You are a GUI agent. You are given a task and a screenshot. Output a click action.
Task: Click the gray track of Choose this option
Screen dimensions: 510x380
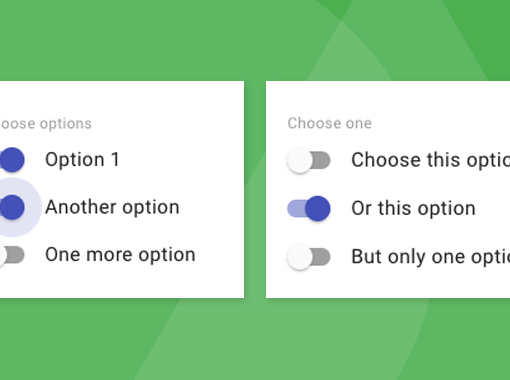[x=321, y=160]
